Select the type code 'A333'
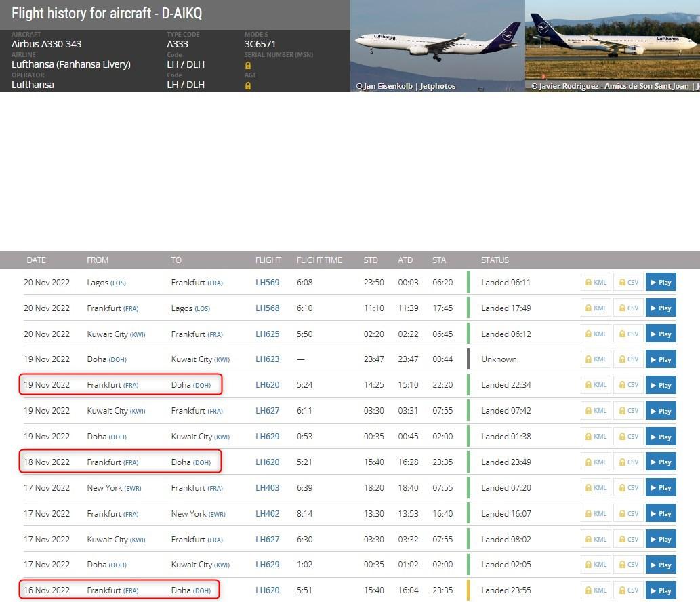This screenshot has width=700, height=602. [178, 44]
